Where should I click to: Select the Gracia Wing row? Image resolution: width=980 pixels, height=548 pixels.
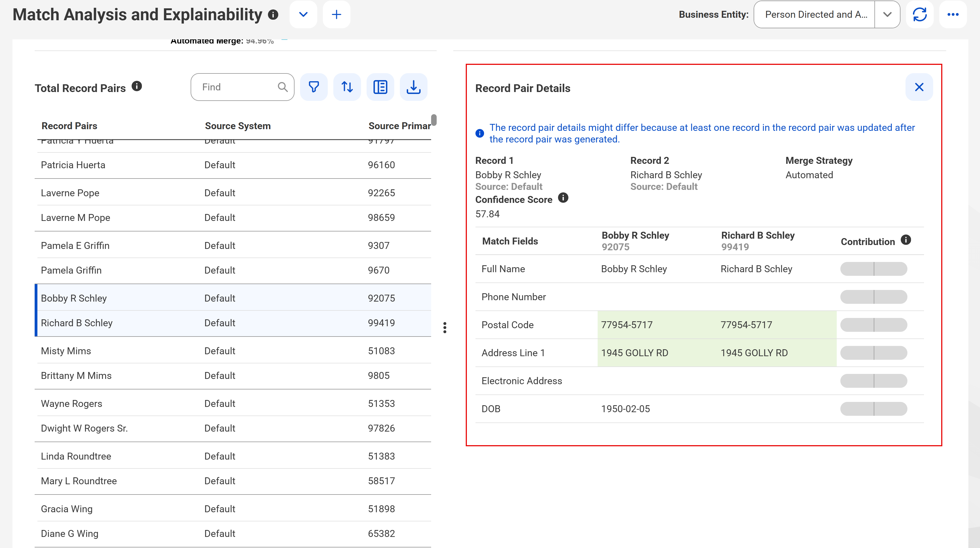coord(234,509)
